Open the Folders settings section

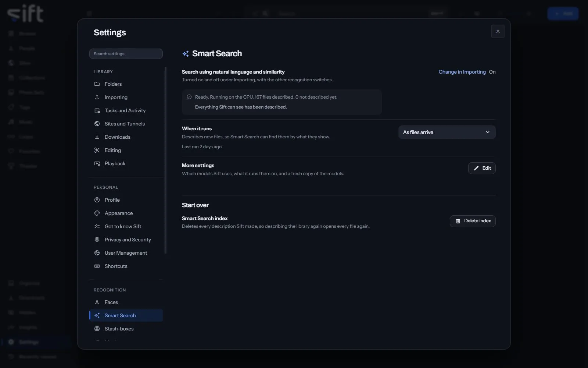(126, 84)
